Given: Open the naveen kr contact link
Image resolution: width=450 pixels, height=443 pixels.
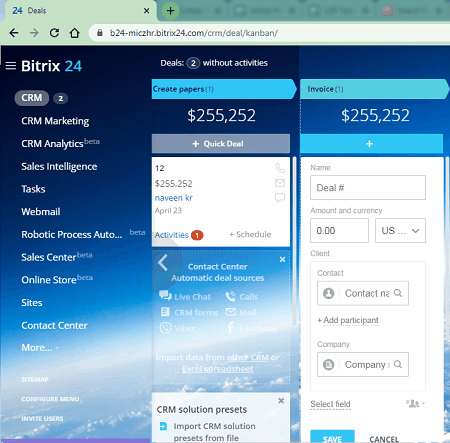Looking at the screenshot, I should tap(174, 198).
